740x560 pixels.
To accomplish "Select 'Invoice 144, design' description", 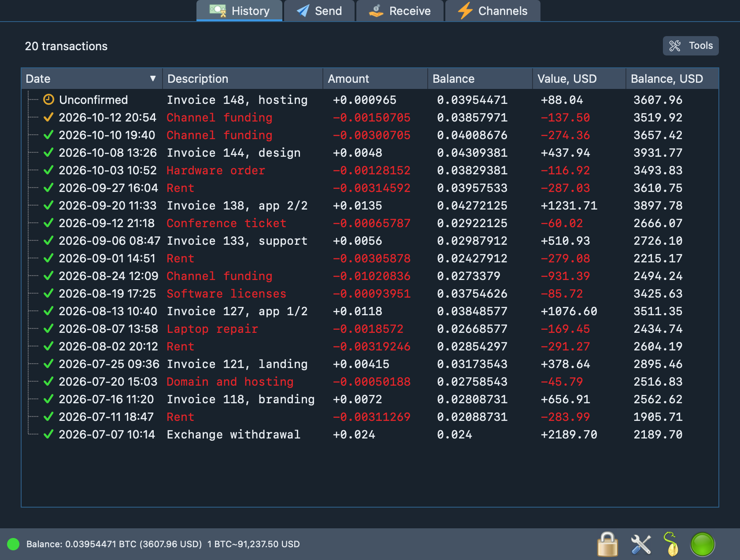I will click(x=233, y=153).
